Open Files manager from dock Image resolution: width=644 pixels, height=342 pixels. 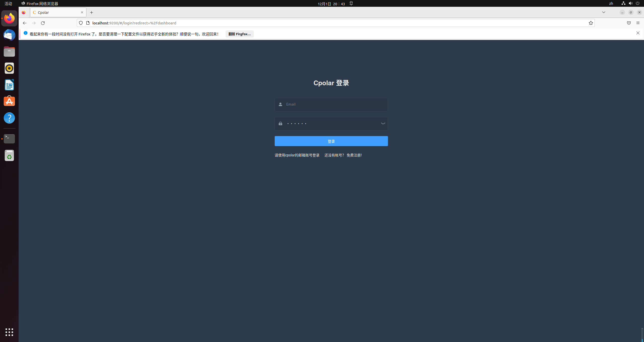[9, 52]
